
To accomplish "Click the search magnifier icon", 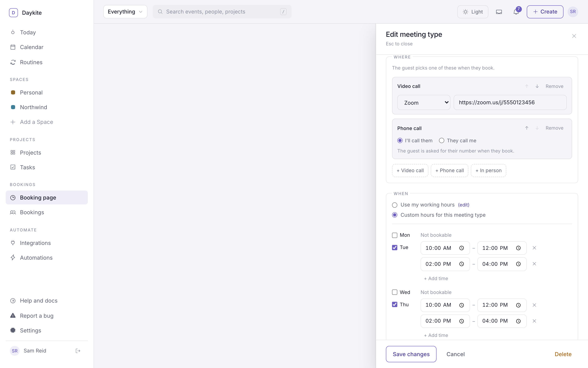I will point(160,12).
